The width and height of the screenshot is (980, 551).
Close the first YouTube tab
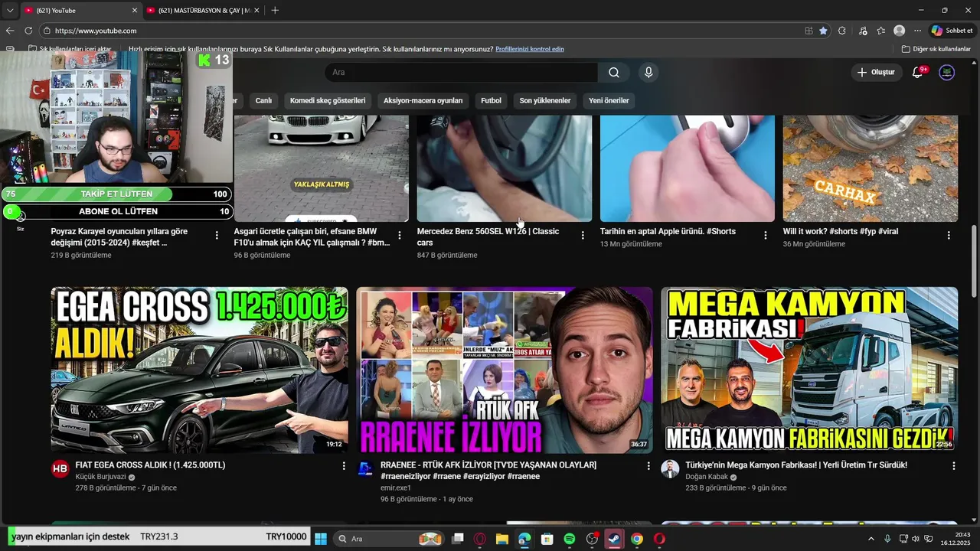135,10
